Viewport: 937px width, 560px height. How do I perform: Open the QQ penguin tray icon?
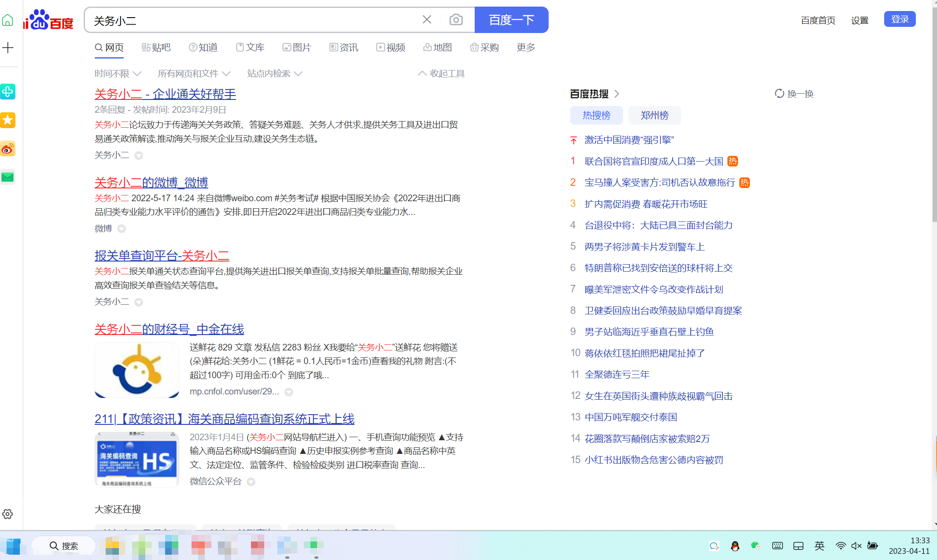click(735, 546)
